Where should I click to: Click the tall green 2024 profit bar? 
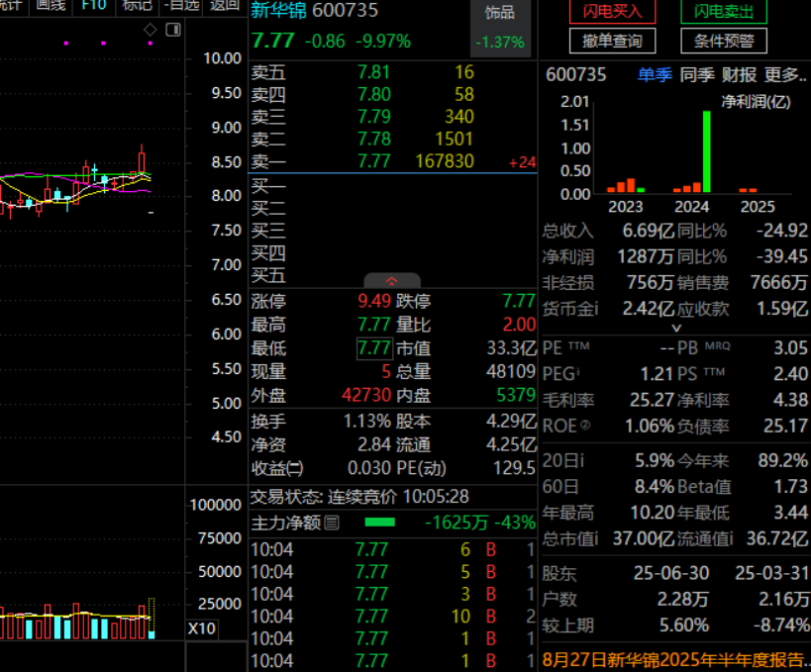(706, 151)
